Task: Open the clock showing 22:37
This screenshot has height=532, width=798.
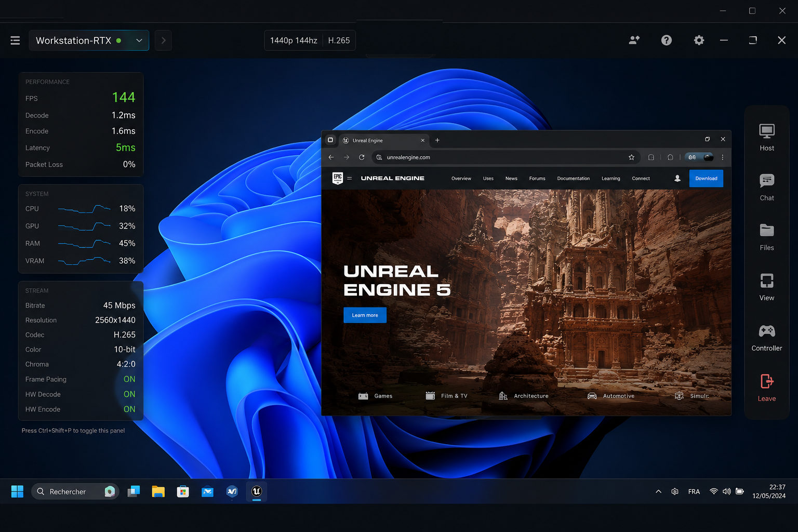Action: point(769,491)
